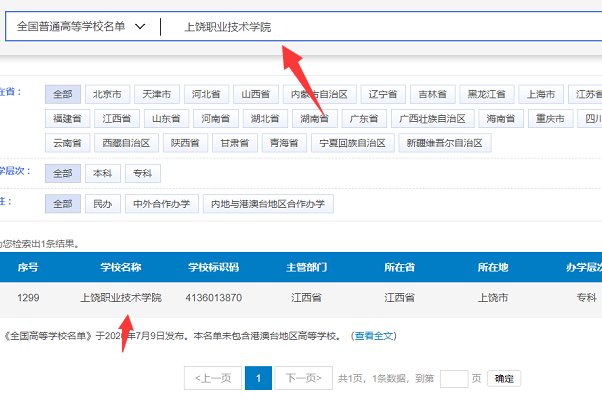
Task: Choose the 青海省 province filter
Action: click(x=284, y=143)
